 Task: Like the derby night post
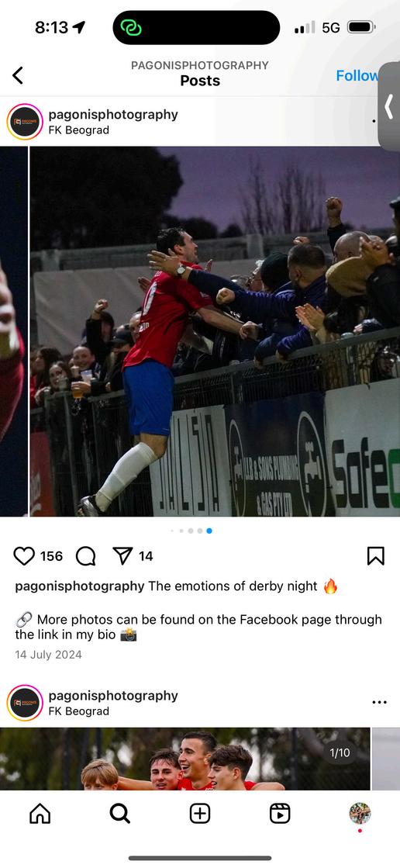click(24, 556)
